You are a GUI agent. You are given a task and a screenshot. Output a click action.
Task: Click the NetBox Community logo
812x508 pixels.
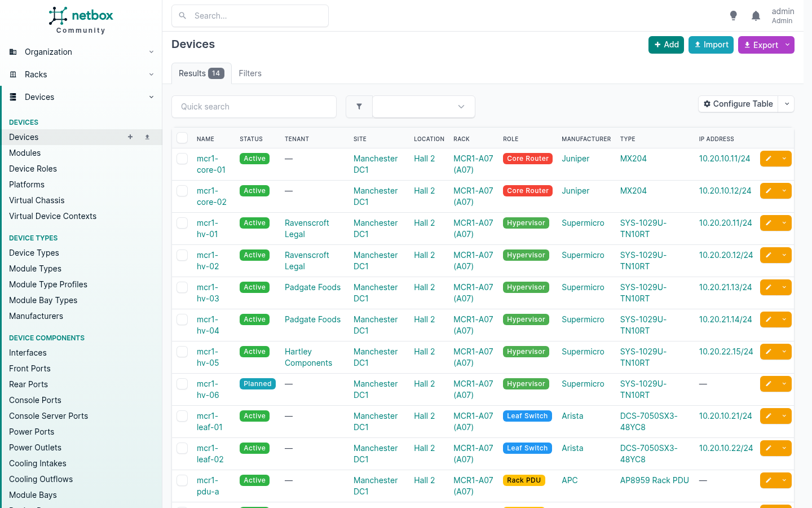pos(81,20)
